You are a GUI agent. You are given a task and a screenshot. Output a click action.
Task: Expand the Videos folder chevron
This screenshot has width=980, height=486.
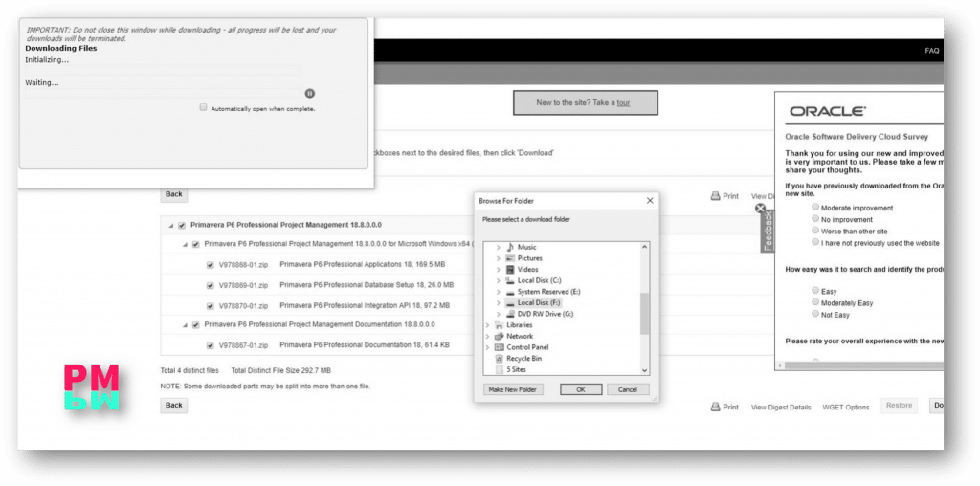[x=498, y=269]
